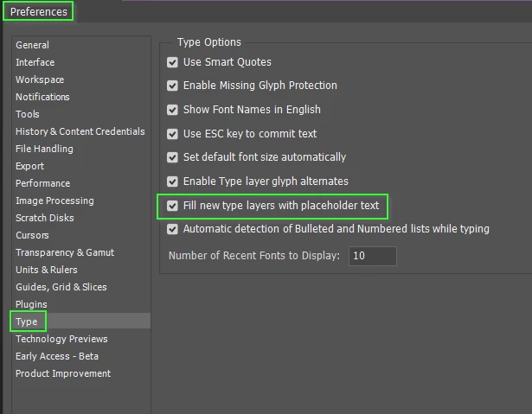Go to File Handling preferences
Viewport: 532px width, 414px height.
coord(44,149)
